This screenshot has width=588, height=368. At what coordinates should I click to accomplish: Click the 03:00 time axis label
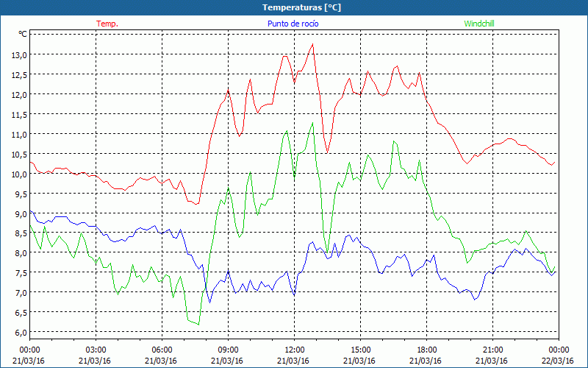click(x=96, y=350)
